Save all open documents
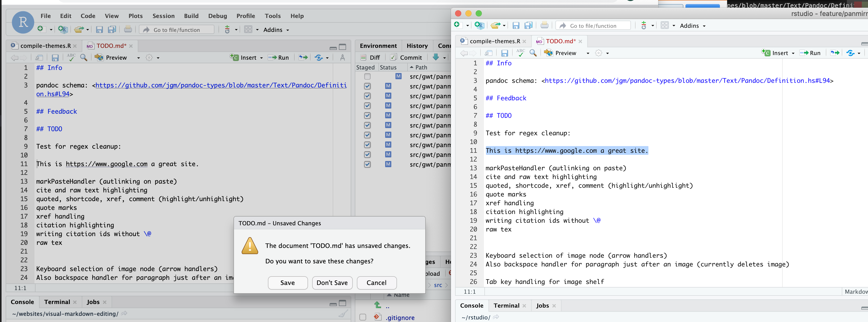The height and width of the screenshot is (322, 868). [112, 30]
